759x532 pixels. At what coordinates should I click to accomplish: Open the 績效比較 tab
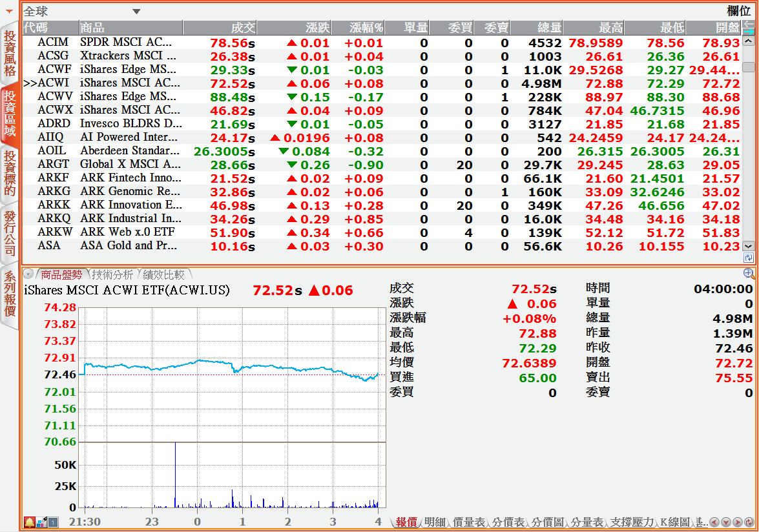pos(163,274)
